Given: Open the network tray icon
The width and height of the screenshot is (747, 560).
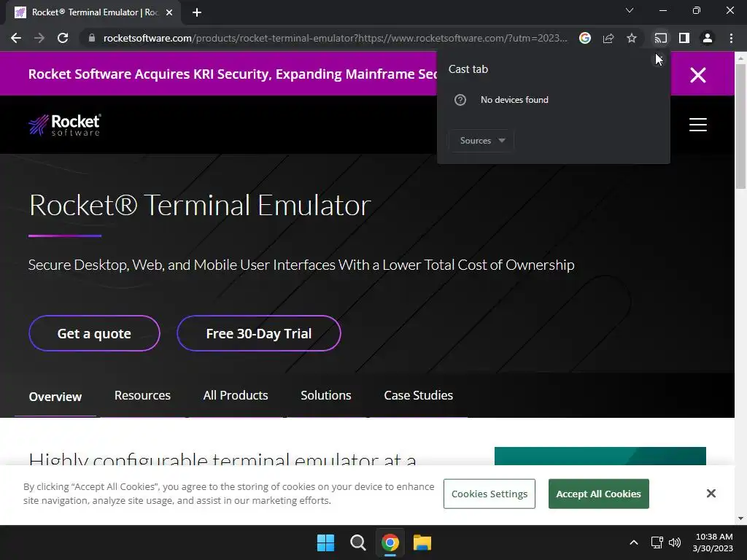Looking at the screenshot, I should coord(657,542).
